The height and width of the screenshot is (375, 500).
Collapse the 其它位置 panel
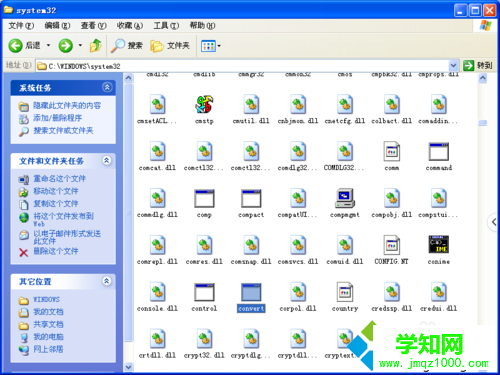(107, 281)
